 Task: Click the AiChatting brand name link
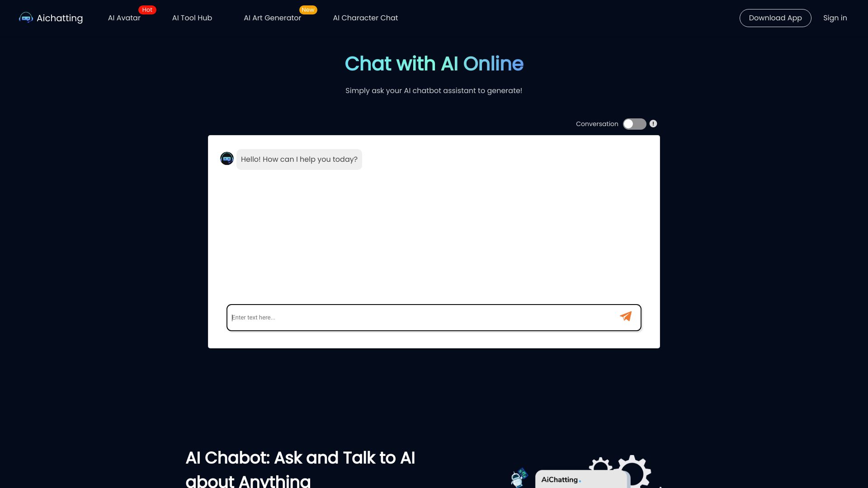(51, 18)
